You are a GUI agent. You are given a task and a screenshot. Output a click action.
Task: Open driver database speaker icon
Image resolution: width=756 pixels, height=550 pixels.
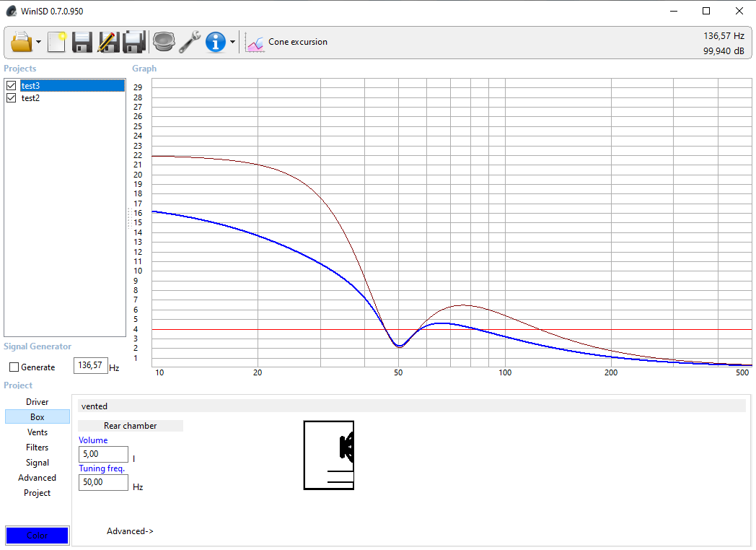click(x=164, y=42)
